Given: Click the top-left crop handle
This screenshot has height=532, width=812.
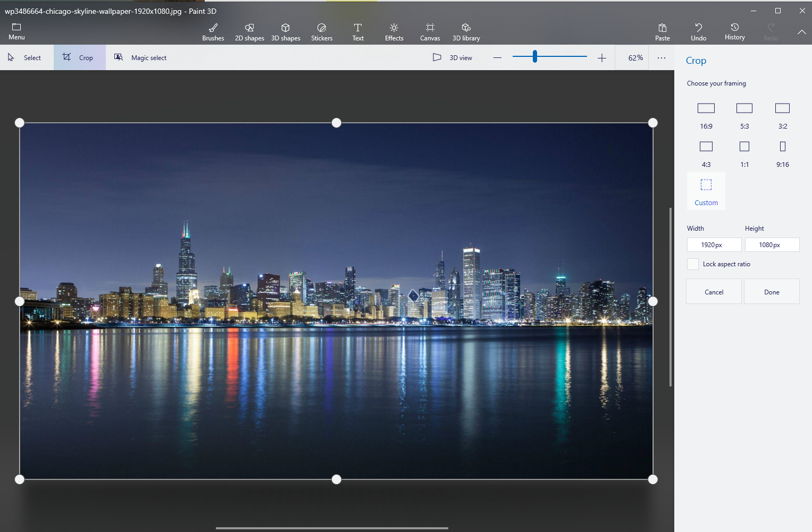Looking at the screenshot, I should click(20, 123).
